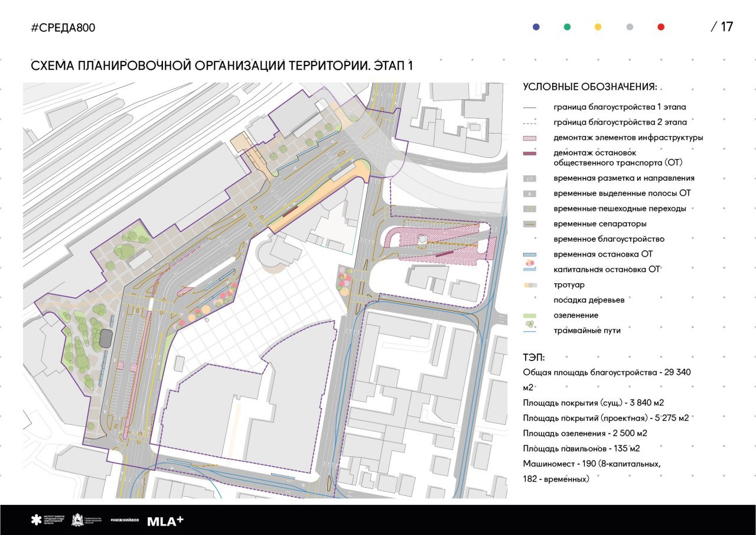Click the page number / 17

coord(722,27)
